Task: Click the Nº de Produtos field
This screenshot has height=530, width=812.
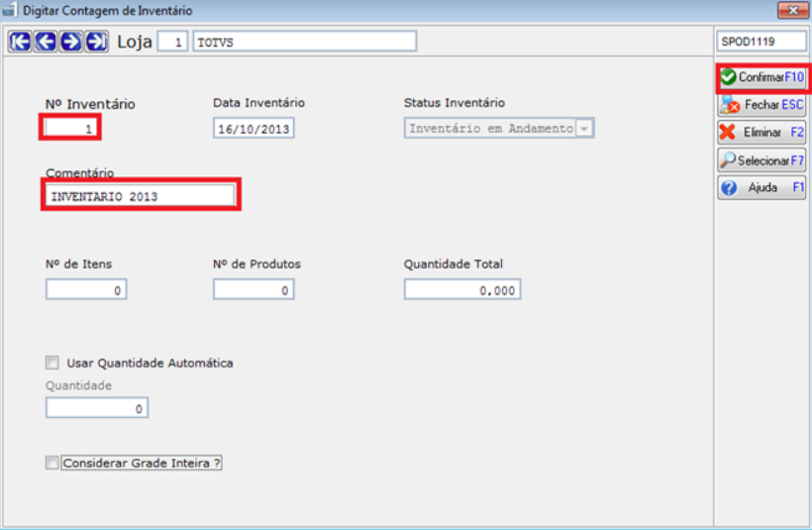Action: coord(254,289)
